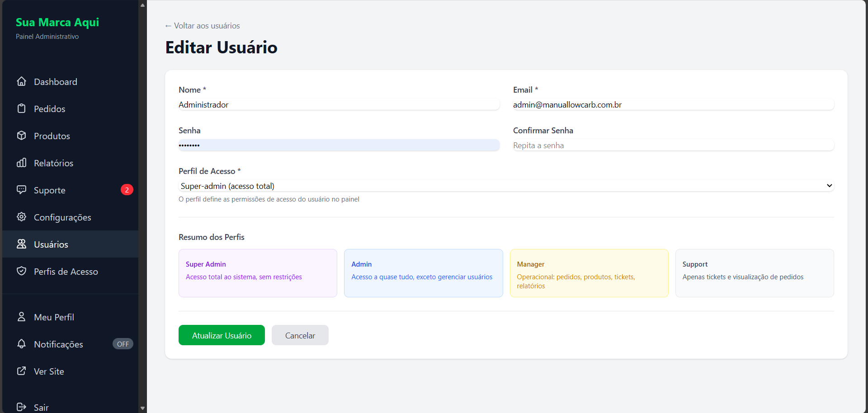868x413 pixels.
Task: Focus the Confirmar Senha field
Action: point(673,145)
